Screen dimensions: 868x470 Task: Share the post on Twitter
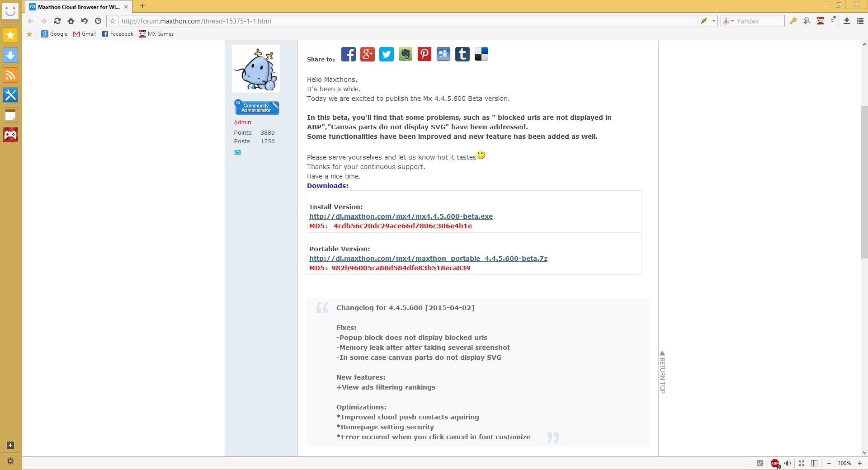pyautogui.click(x=387, y=54)
